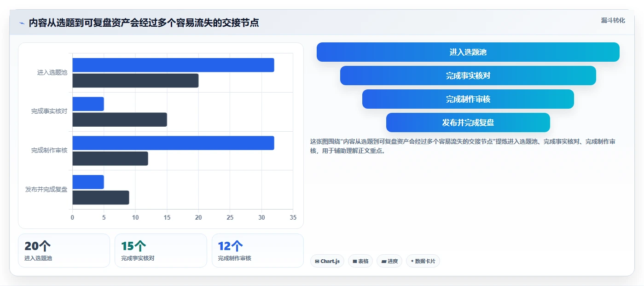This screenshot has height=286, width=644.
Task: Open the 15个 完成事实核对 stat card
Action: pyautogui.click(x=161, y=251)
